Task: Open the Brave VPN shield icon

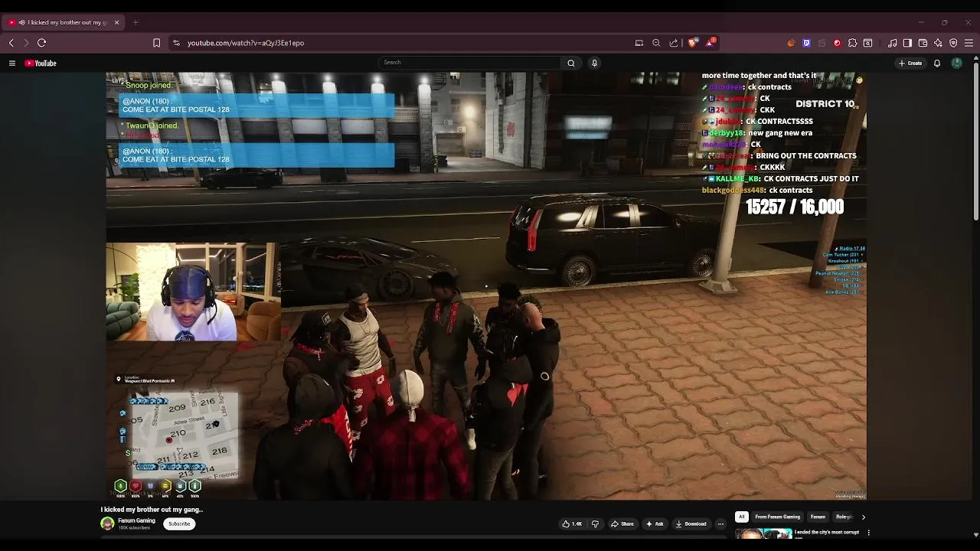Action: point(953,43)
